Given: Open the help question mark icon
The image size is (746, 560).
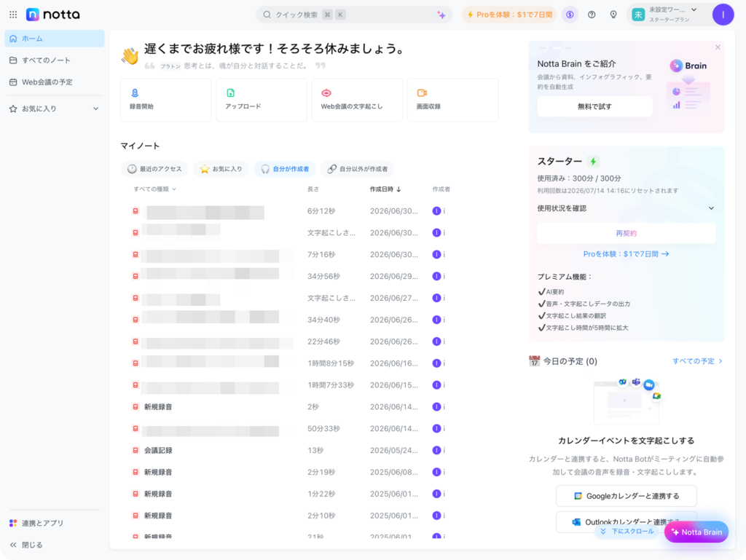Looking at the screenshot, I should (592, 15).
